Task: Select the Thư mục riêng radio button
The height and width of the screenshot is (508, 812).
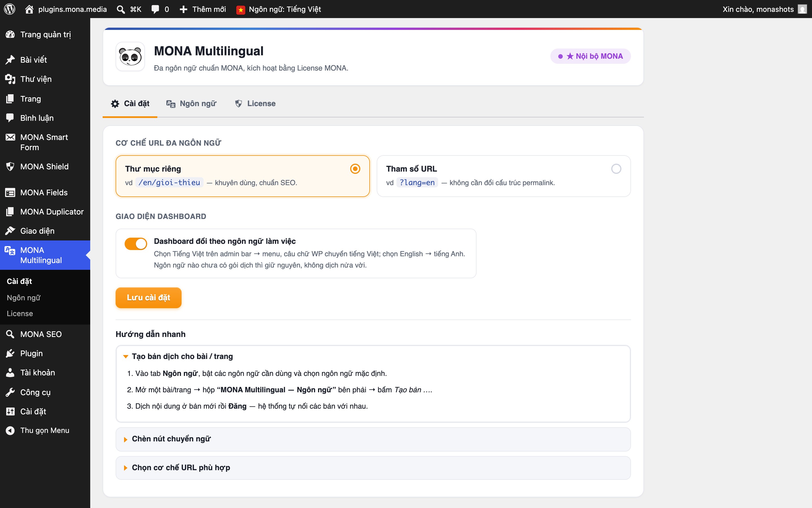Action: click(x=355, y=169)
